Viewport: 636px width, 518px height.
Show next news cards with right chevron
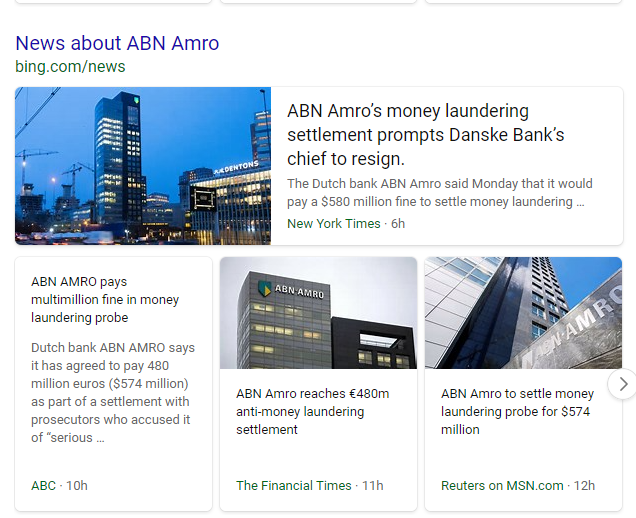click(623, 384)
